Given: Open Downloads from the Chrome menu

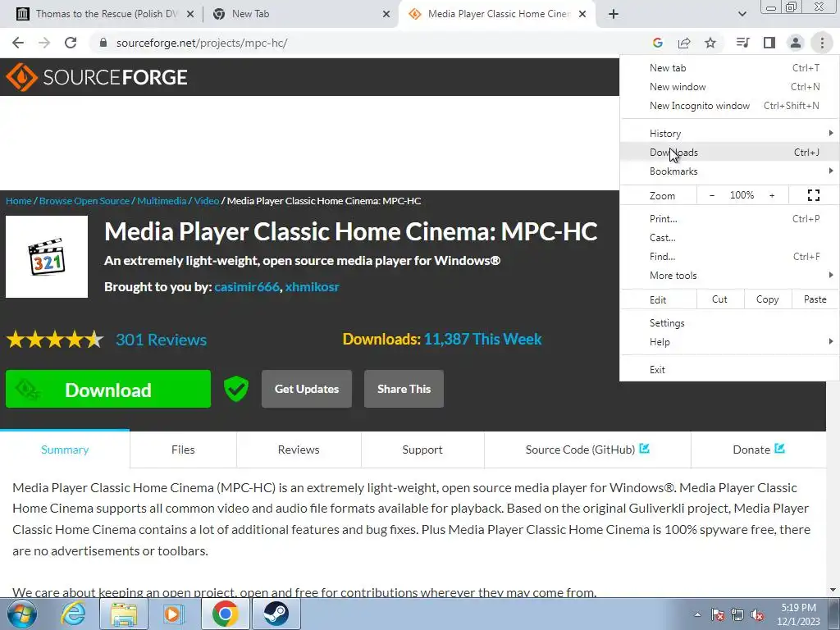Looking at the screenshot, I should tap(729, 152).
